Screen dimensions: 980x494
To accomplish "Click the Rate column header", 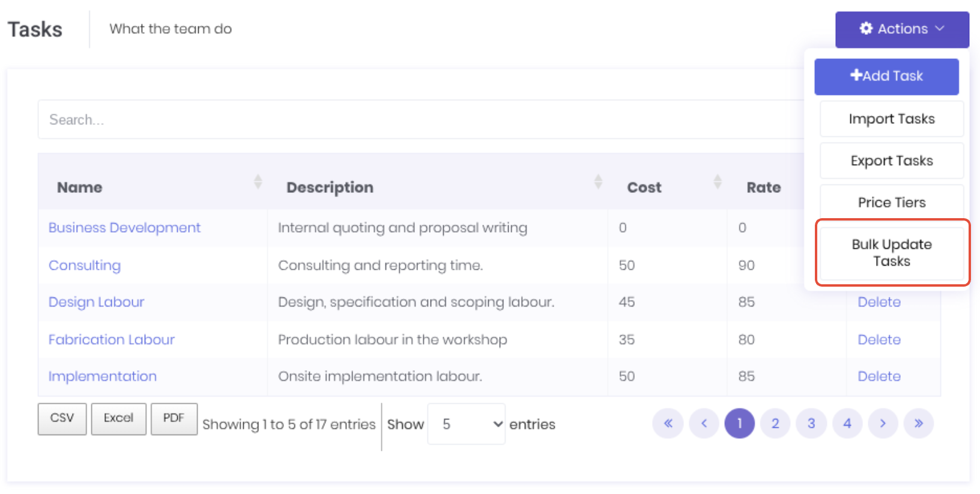I will (x=764, y=188).
